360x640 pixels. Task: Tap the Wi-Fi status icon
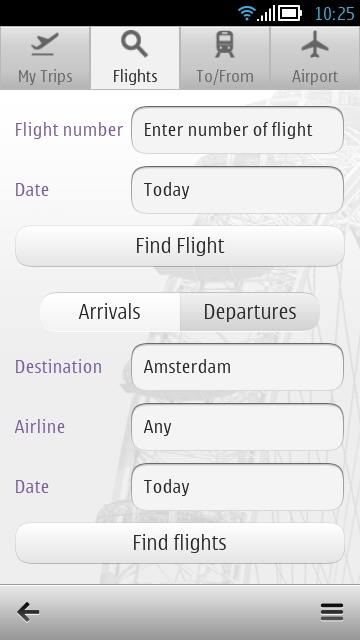coord(247,13)
